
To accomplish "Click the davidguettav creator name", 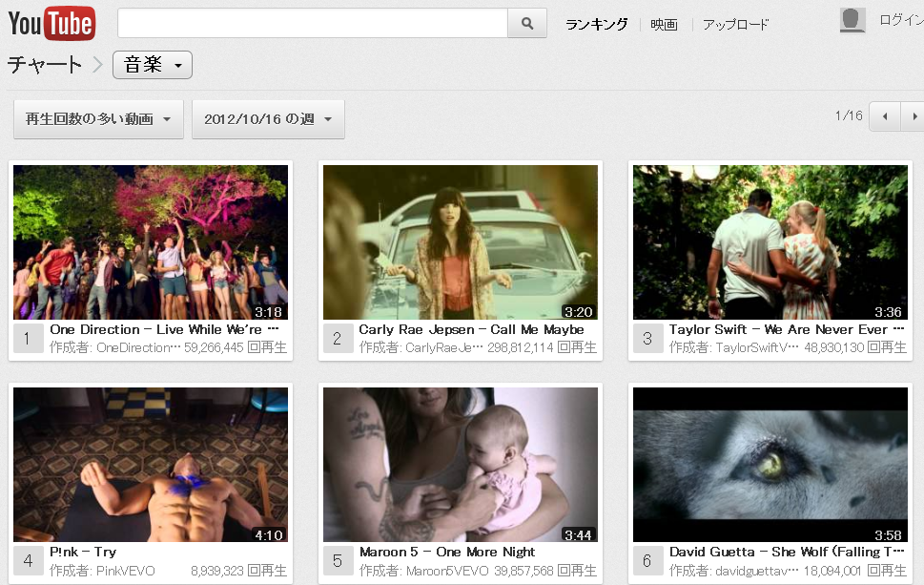I will [756, 571].
